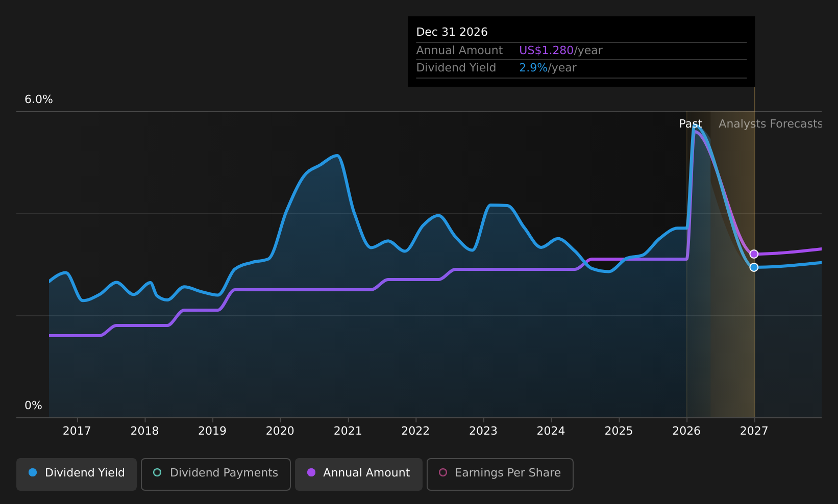The width and height of the screenshot is (838, 504).
Task: Click the 2.9%/year value in tooltip
Action: click(548, 68)
